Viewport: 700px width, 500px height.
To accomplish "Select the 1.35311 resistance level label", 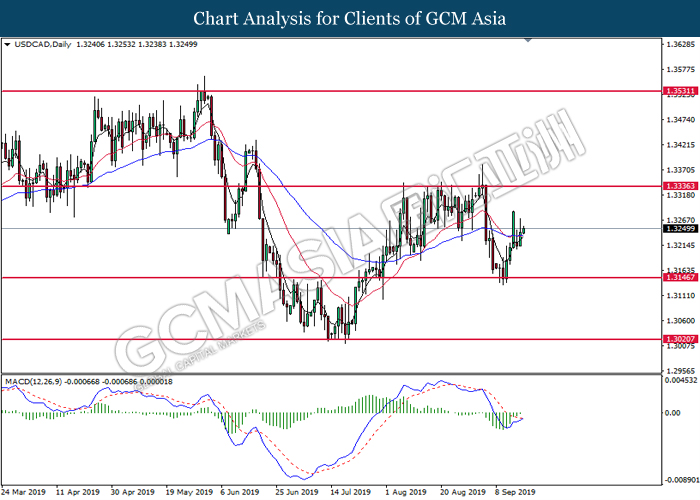I will (680, 91).
